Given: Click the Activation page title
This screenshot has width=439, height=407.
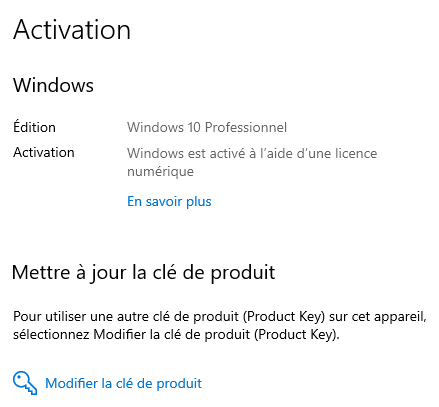Looking at the screenshot, I should coord(72,30).
